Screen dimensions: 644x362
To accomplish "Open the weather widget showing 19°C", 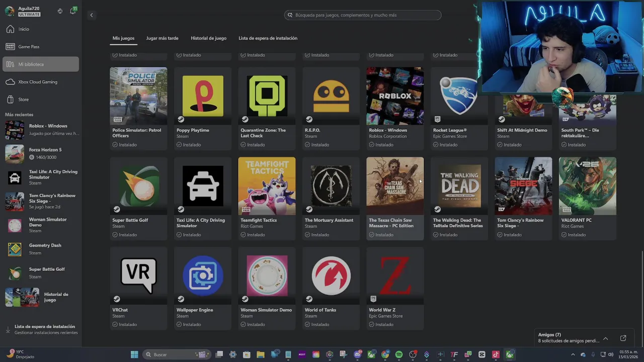I will click(x=20, y=354).
